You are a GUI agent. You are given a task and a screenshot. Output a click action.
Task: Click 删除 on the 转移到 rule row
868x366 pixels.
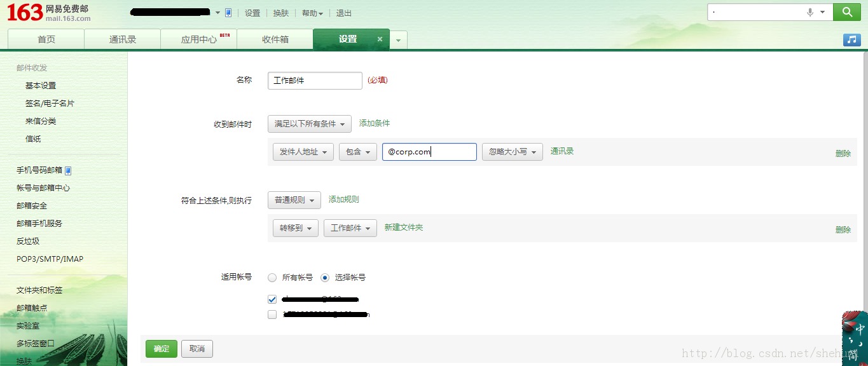843,229
